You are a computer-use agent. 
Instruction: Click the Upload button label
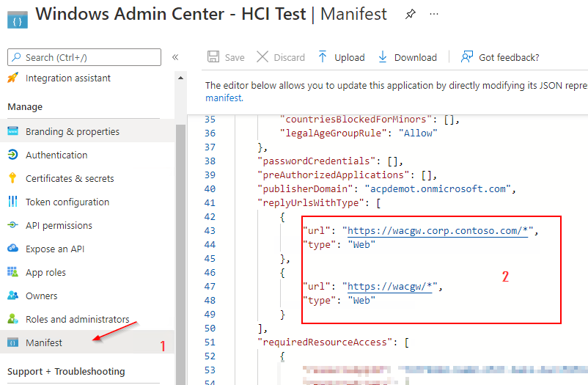[x=350, y=57]
